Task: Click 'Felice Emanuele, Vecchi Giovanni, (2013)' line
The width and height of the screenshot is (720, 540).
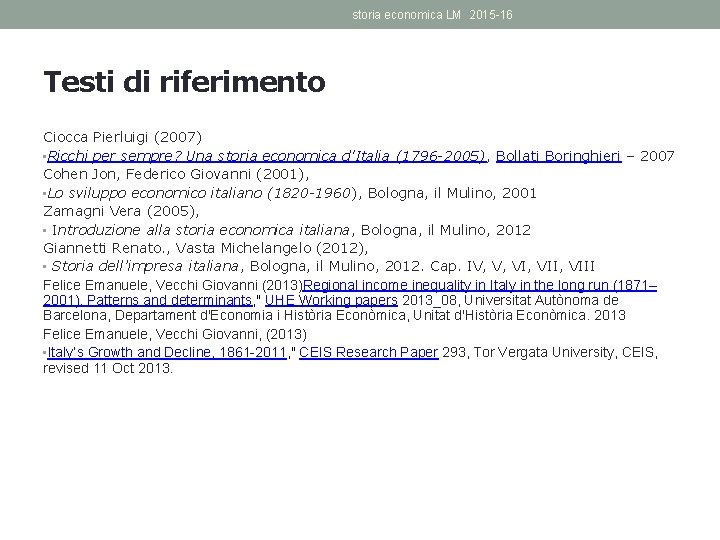Action: [175, 334]
